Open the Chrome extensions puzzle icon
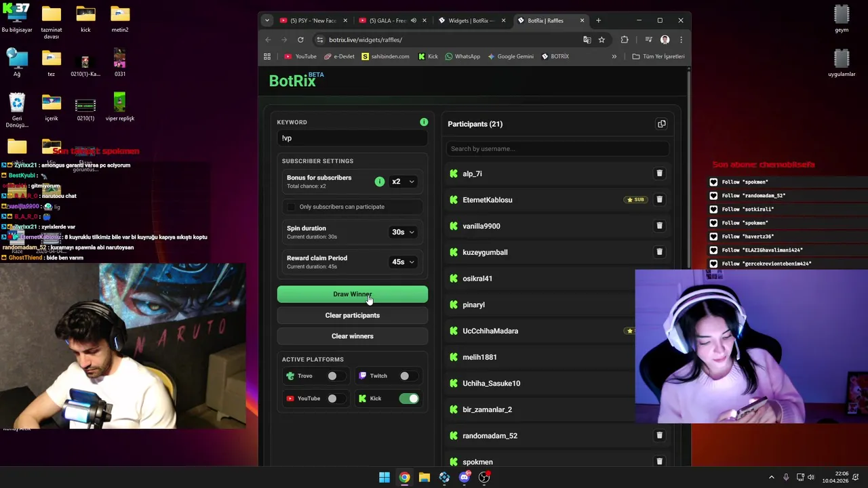This screenshot has width=868, height=488. (x=625, y=39)
